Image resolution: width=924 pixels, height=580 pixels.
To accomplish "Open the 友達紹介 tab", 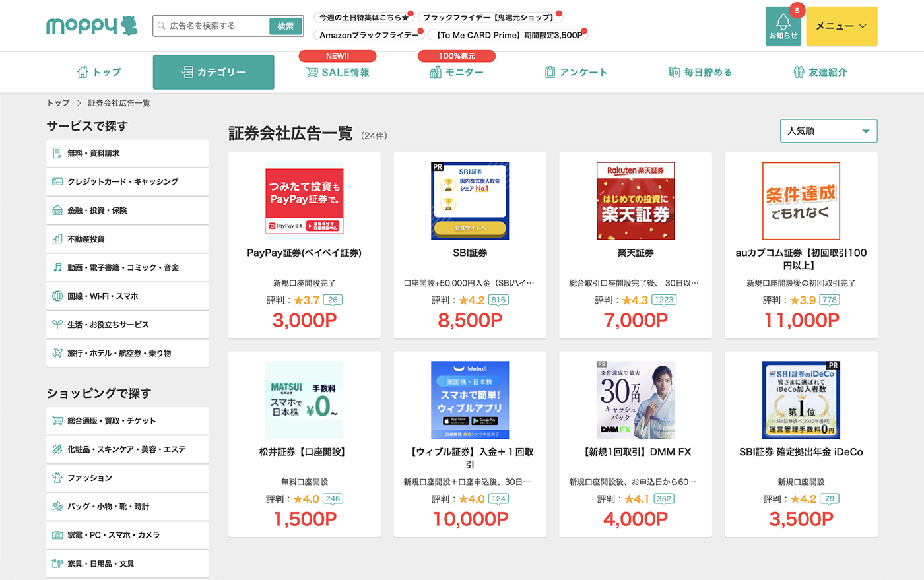I will click(x=820, y=72).
